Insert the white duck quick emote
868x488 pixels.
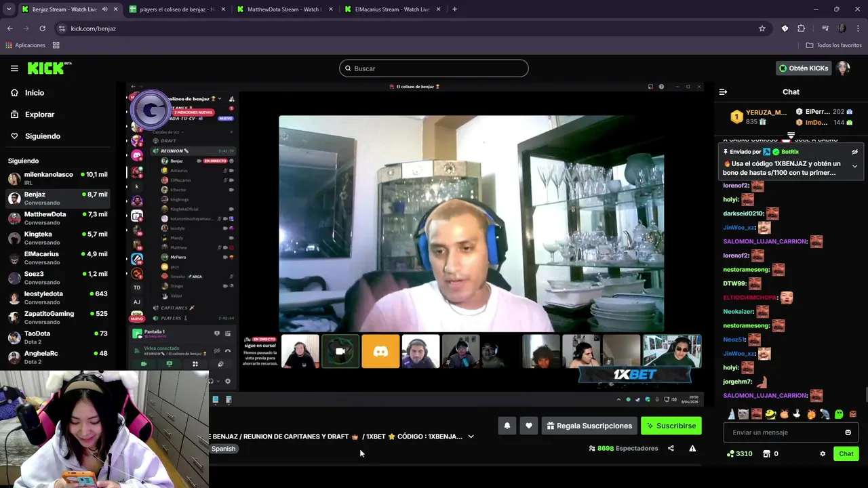tap(797, 414)
